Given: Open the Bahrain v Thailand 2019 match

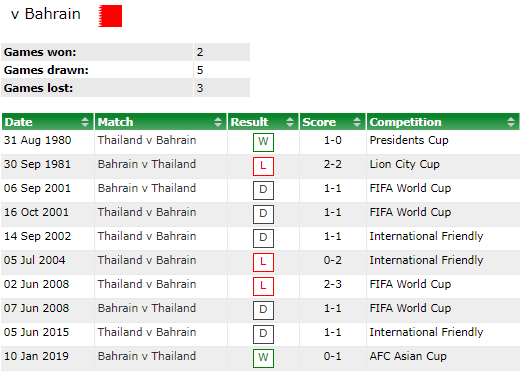Looking at the screenshot, I should click(x=147, y=356).
